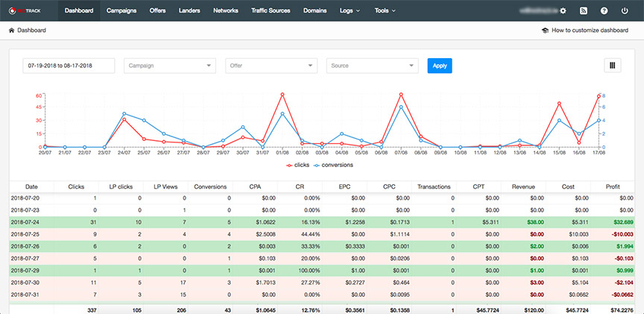644x314 pixels.
Task: Expand the Source filter dropdown
Action: coord(373,66)
